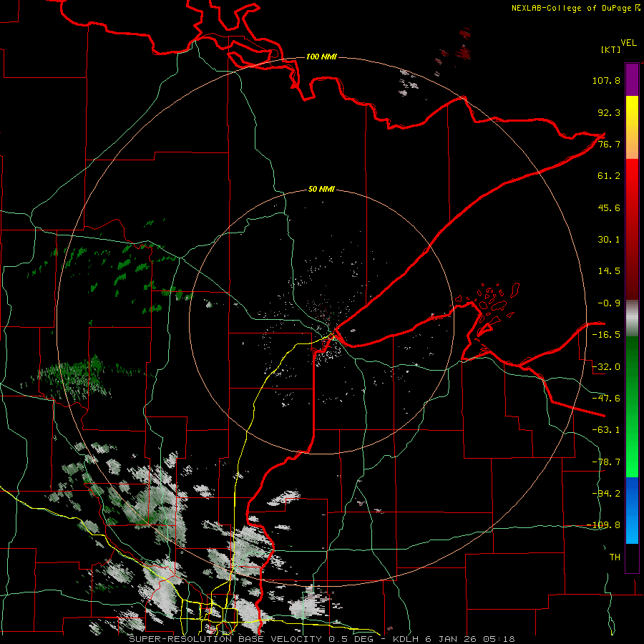
Task: Select the -47.6 velocity scale value
Action: point(606,399)
